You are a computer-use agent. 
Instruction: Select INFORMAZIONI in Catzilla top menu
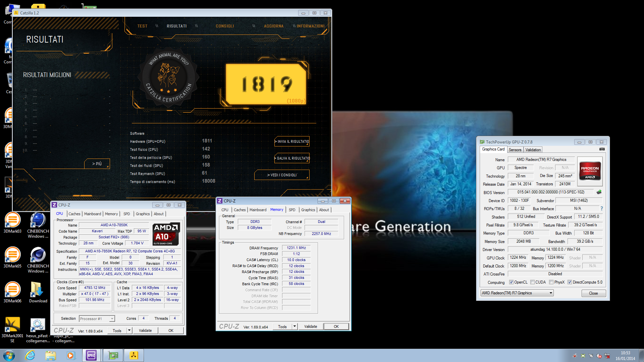pyautogui.click(x=311, y=26)
